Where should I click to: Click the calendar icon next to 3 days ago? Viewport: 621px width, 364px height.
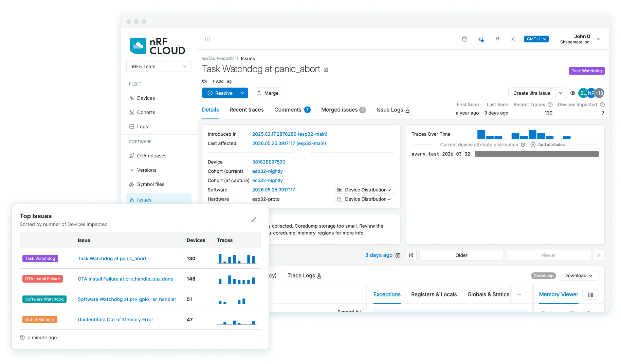[398, 255]
